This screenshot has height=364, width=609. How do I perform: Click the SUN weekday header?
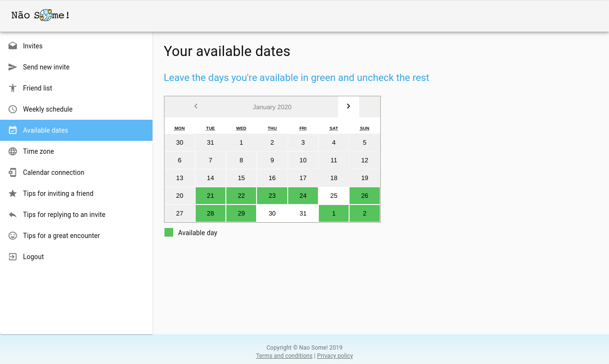pos(364,128)
